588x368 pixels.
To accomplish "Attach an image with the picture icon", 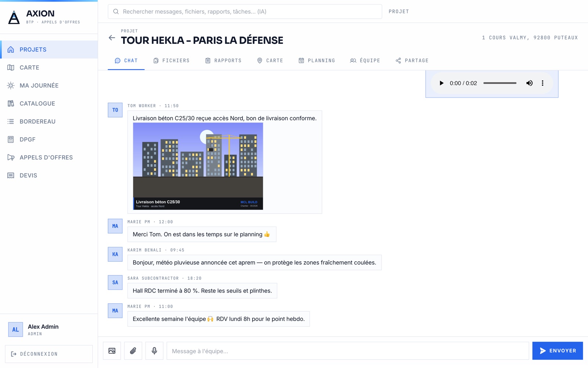I will click(x=112, y=351).
